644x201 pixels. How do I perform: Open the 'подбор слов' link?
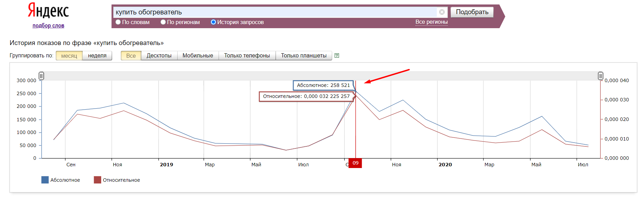48,25
